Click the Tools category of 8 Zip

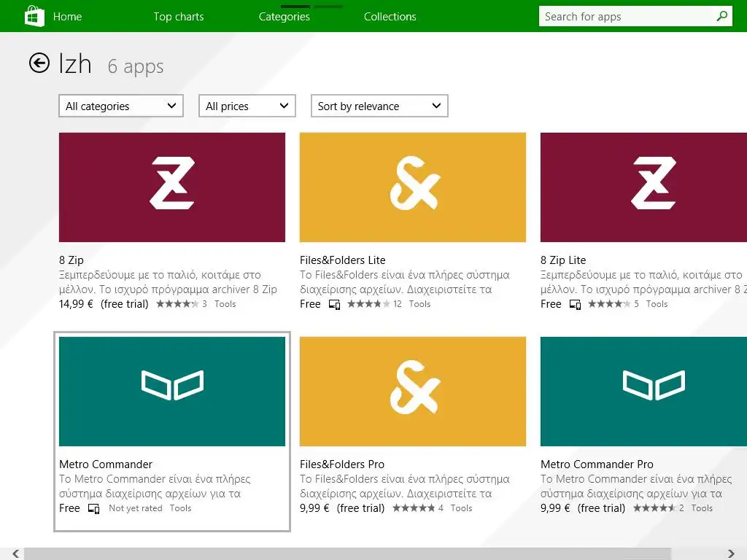pos(225,304)
